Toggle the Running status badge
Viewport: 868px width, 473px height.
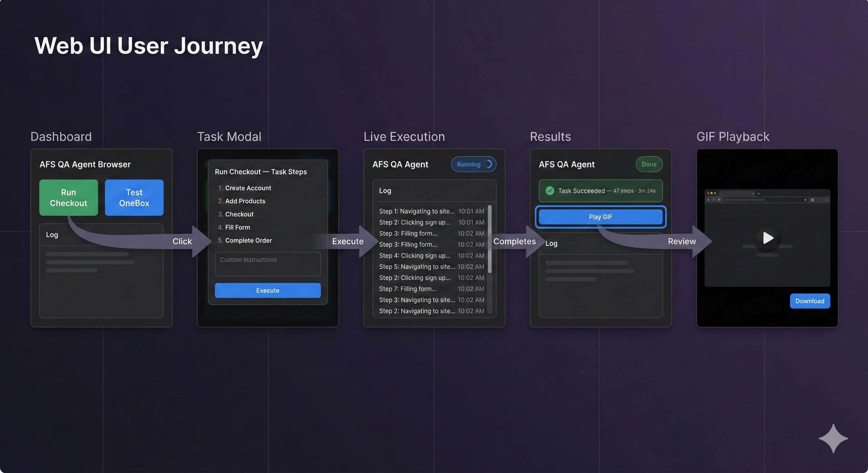473,164
